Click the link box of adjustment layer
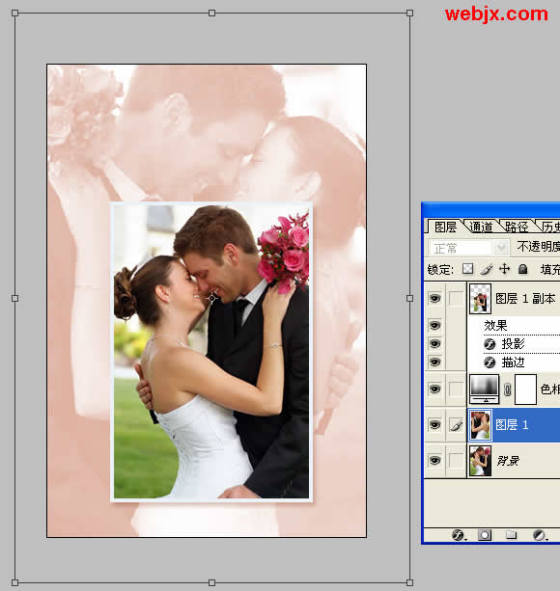The width and height of the screenshot is (560, 591). [x=456, y=389]
